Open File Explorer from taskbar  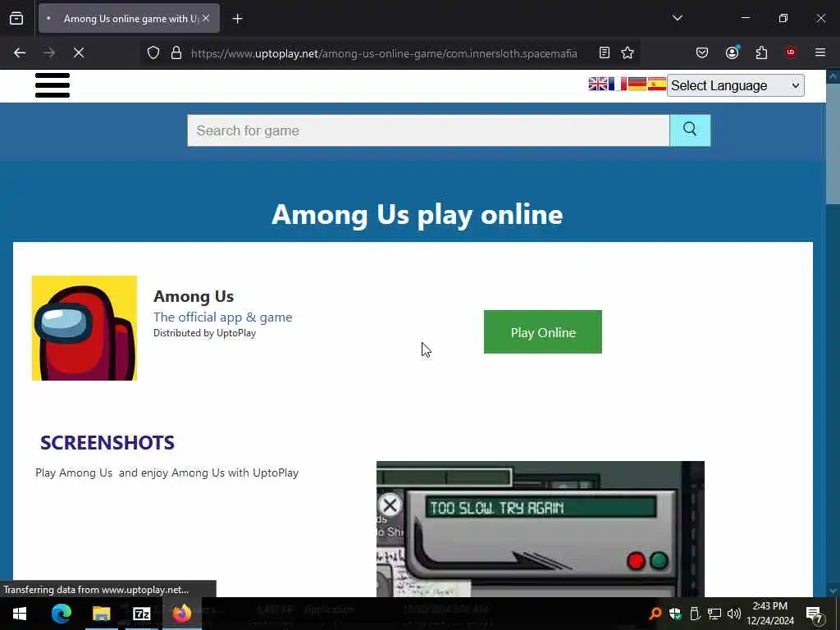click(x=101, y=614)
